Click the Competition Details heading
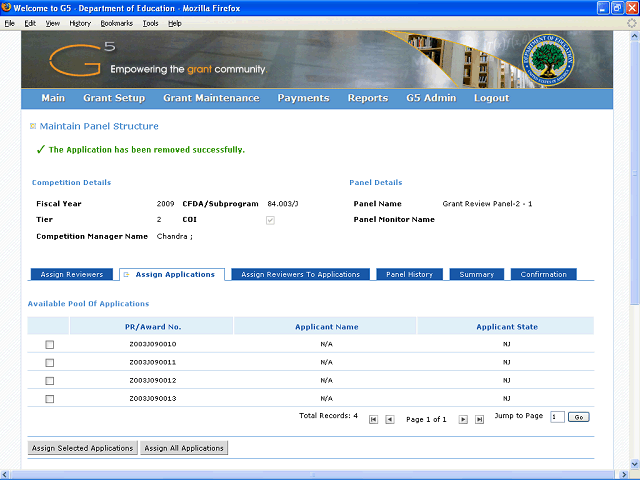 click(71, 182)
